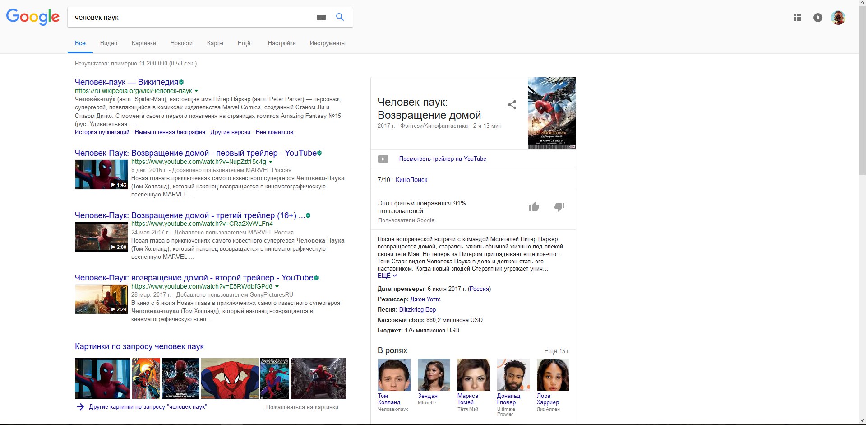Dislike the movie with thumbs down
Screen dimensions: 868x425
tap(559, 207)
